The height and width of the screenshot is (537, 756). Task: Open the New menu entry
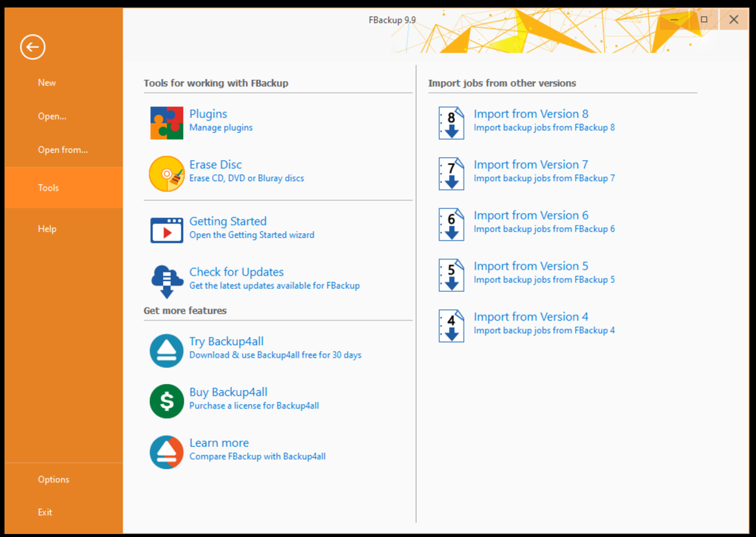47,83
